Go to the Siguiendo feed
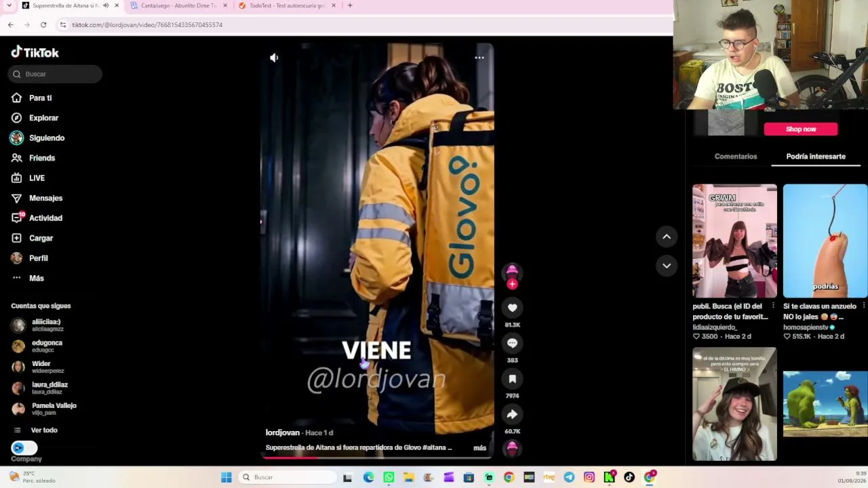The width and height of the screenshot is (868, 488). [37, 138]
